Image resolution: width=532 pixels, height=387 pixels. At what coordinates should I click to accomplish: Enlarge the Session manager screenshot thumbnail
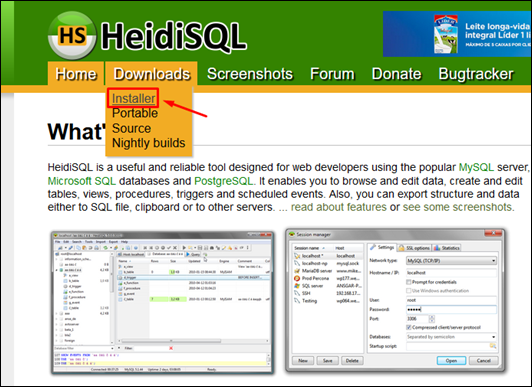pyautogui.click(x=395, y=301)
